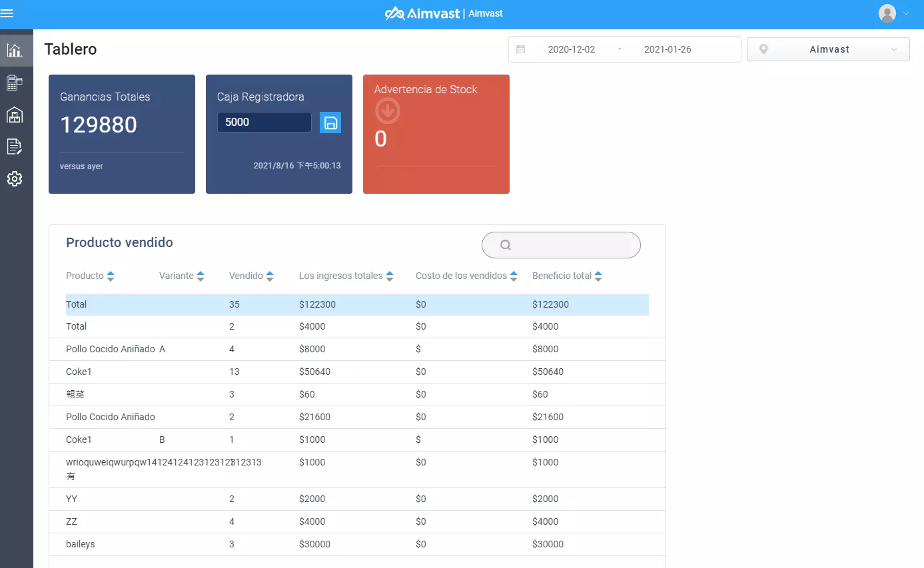Sort by Beneficio total column
Image resolution: width=924 pixels, height=568 pixels.
click(x=598, y=276)
